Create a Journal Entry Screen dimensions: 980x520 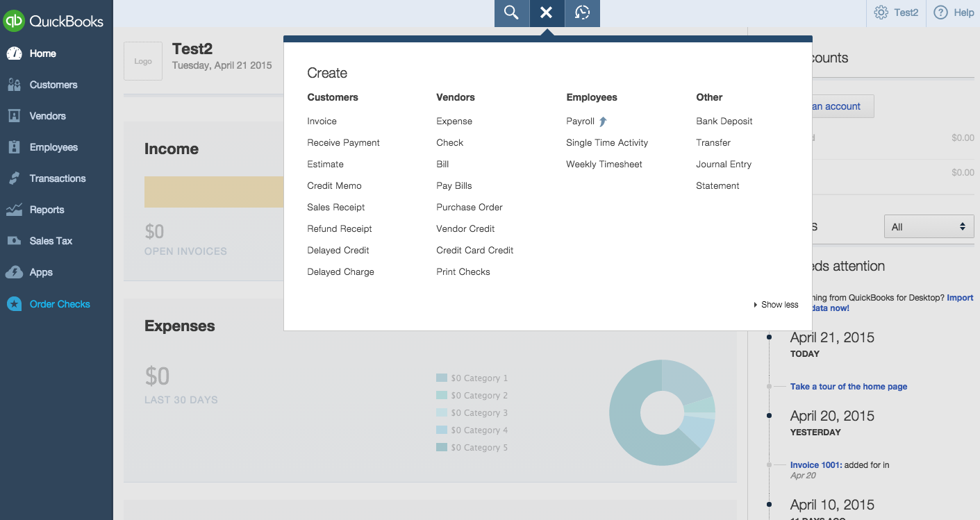click(x=724, y=164)
